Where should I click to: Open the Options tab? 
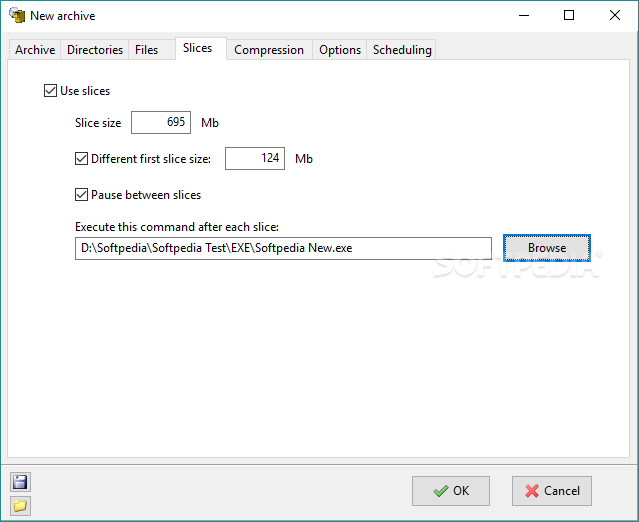pos(340,50)
